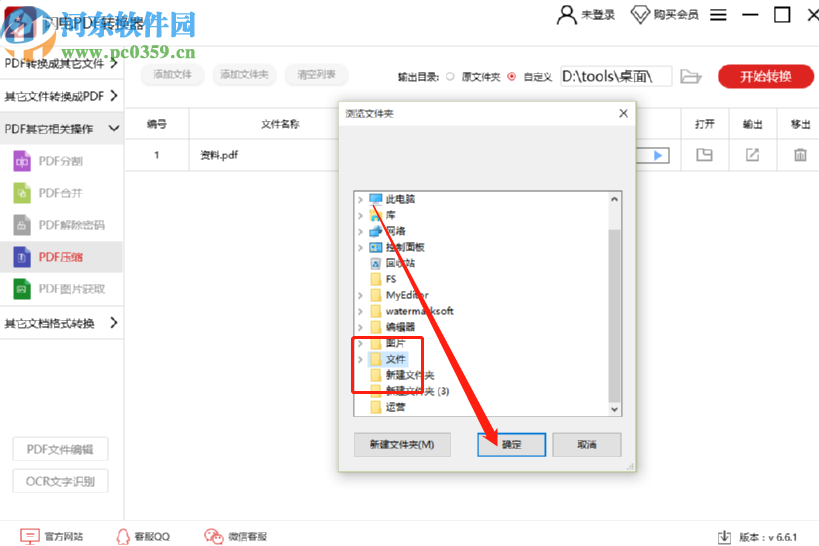Open the hamburger menu icon
This screenshot has height=546, width=819.
coord(718,15)
